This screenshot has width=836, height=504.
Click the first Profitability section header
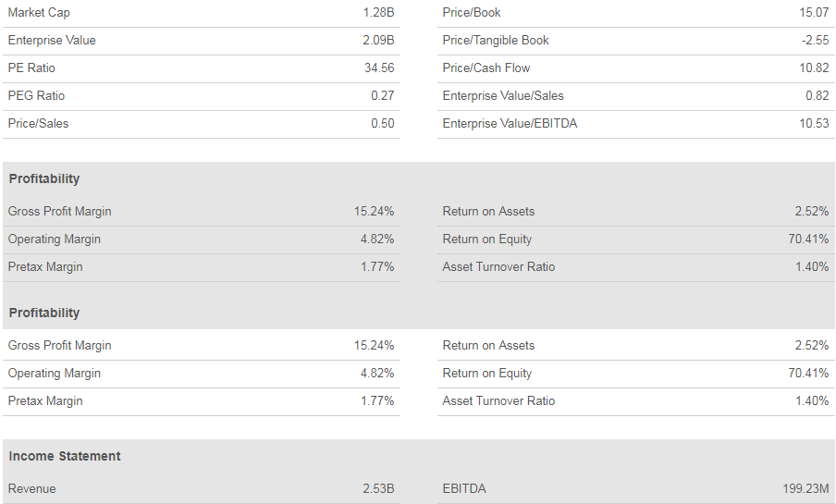pyautogui.click(x=44, y=178)
